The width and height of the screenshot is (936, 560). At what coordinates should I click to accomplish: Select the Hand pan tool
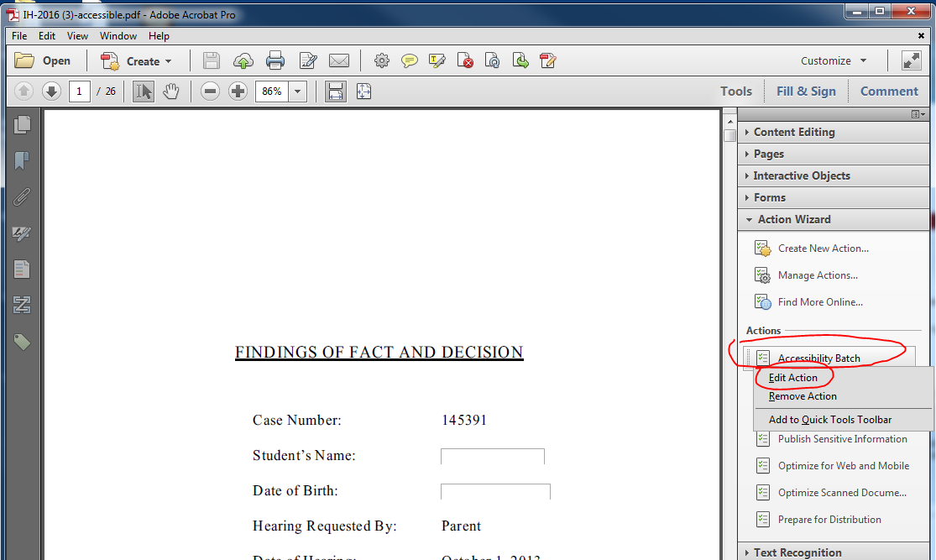pos(171,92)
